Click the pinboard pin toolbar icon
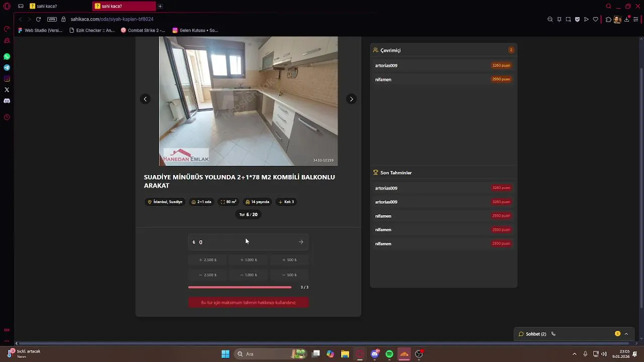 tap(559, 19)
